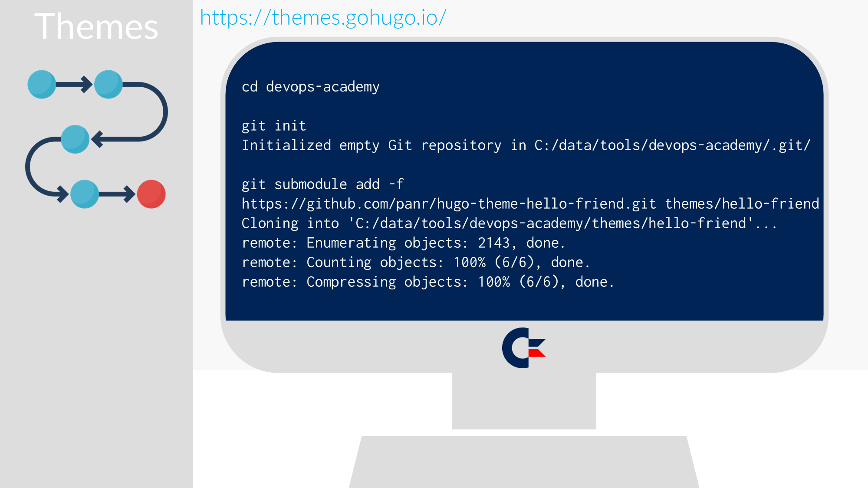Viewport: 868px width, 488px height.
Task: Click the 'Enumerating objects: 2143' line
Action: click(404, 243)
